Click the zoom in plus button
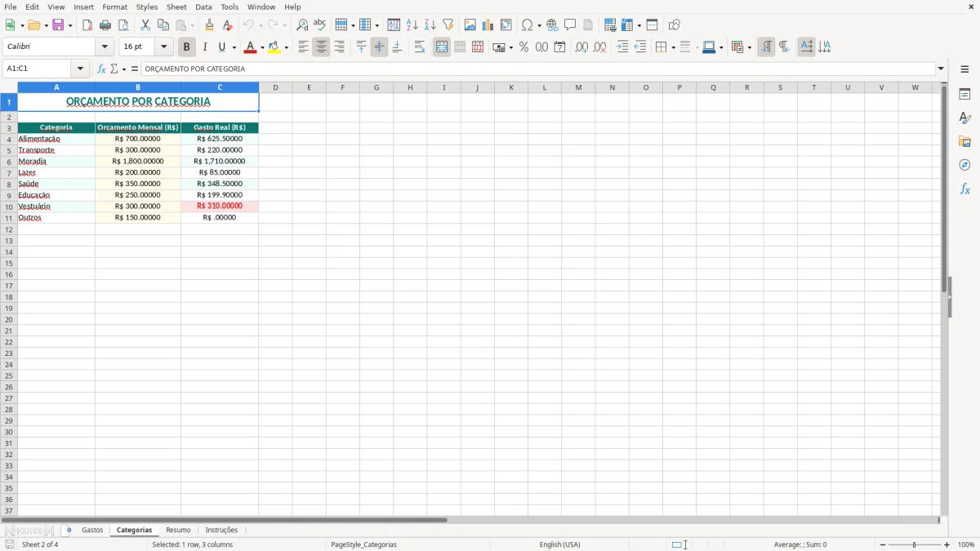 947,544
